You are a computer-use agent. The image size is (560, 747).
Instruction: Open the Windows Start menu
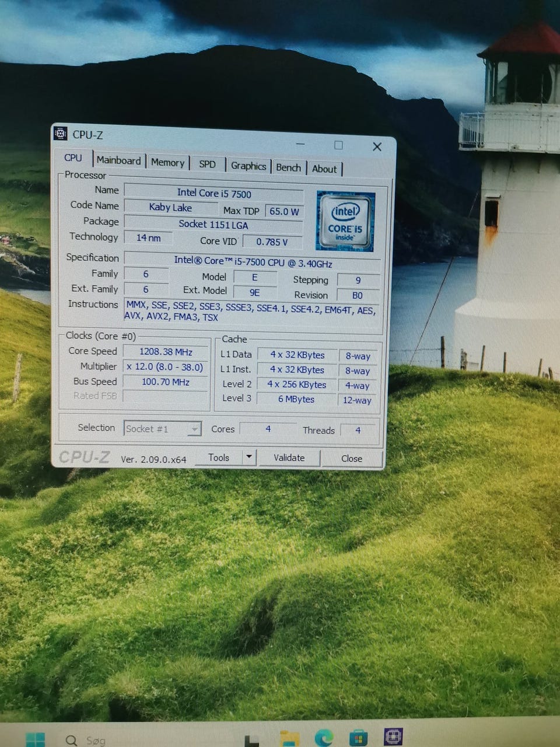tap(35, 739)
